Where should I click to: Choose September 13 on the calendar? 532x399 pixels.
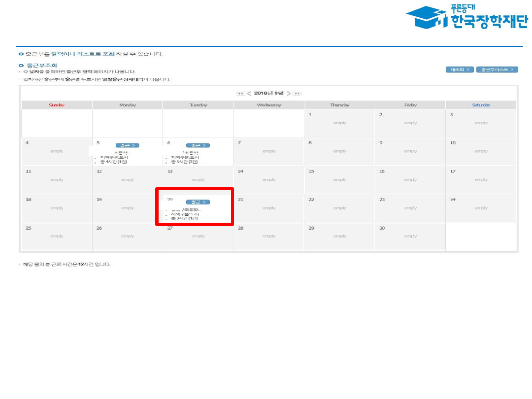click(x=198, y=180)
